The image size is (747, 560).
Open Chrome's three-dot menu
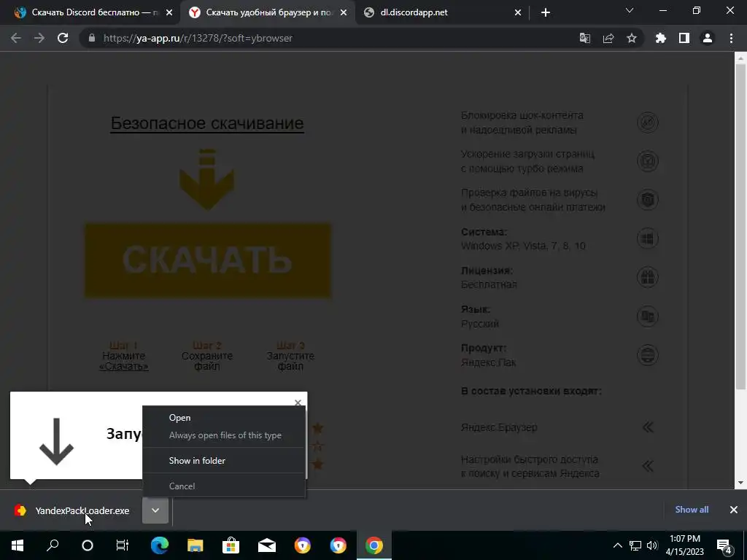[731, 38]
